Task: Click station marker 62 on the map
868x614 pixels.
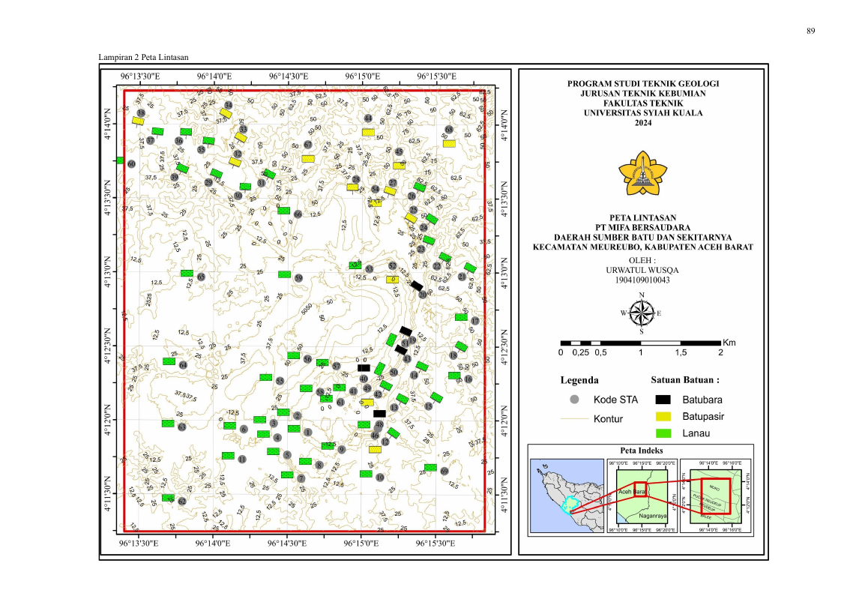Action: 182,501
